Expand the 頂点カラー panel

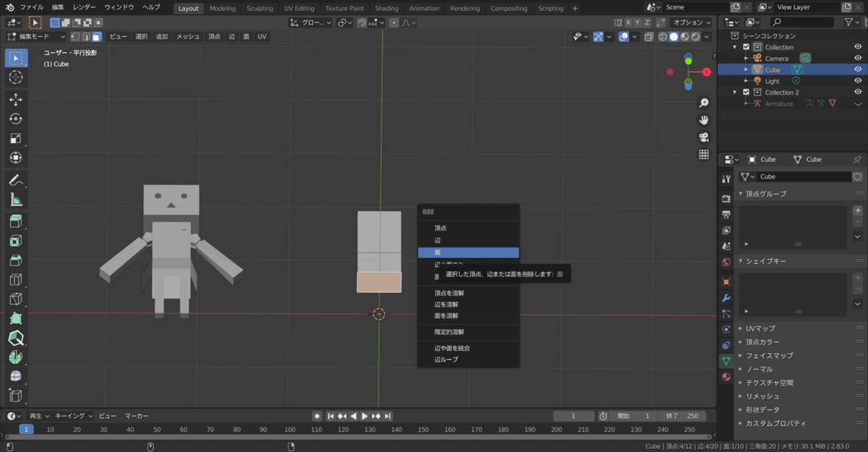[762, 342]
